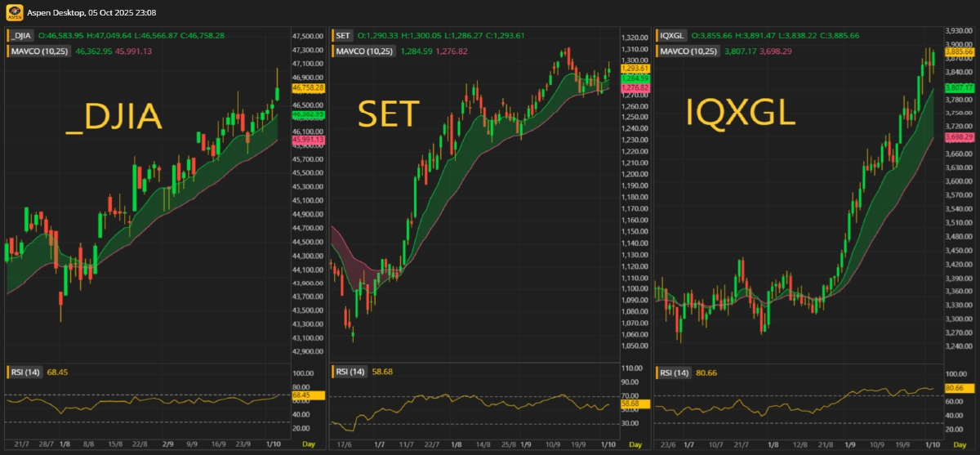The width and height of the screenshot is (980, 455).
Task: Click RSI (14) label in IQXGL panel
Action: [x=676, y=372]
